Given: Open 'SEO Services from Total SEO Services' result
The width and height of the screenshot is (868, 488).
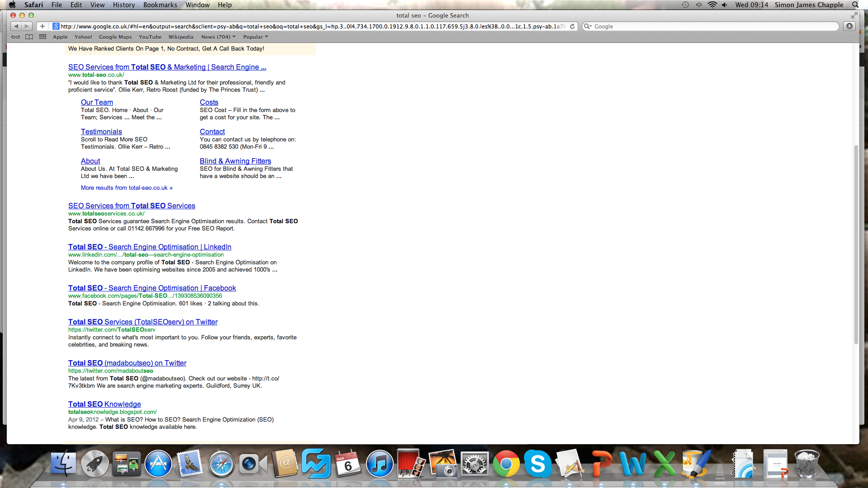Looking at the screenshot, I should pyautogui.click(x=132, y=206).
